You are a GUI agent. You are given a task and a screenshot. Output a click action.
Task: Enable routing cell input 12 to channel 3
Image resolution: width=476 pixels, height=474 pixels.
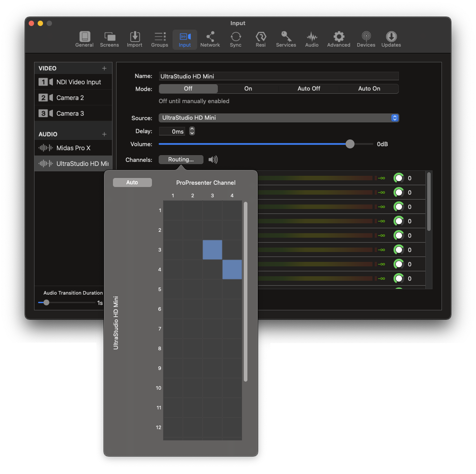pos(212,427)
